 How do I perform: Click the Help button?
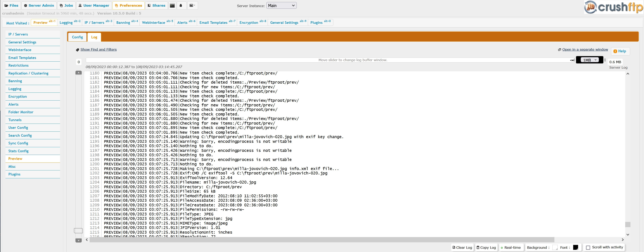click(620, 51)
